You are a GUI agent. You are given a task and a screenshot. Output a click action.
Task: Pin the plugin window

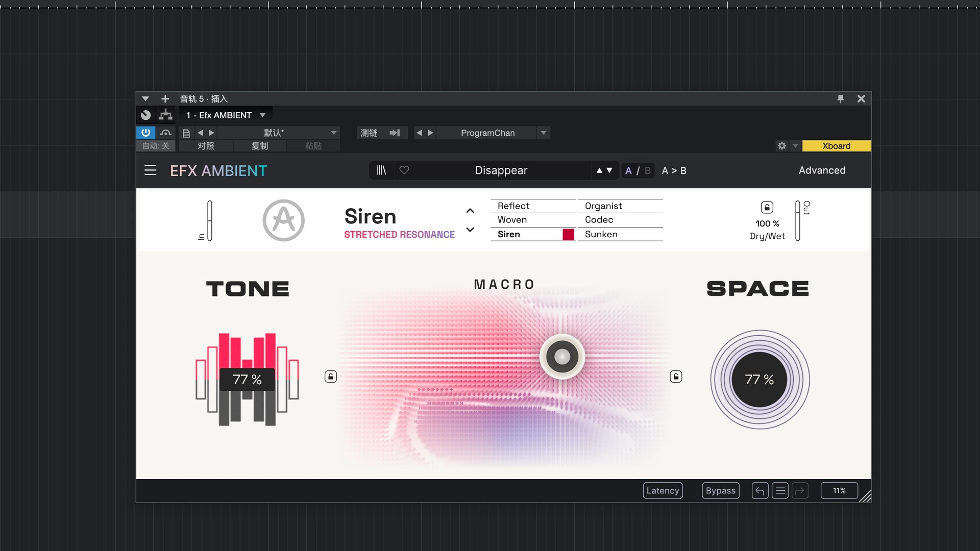click(x=840, y=98)
